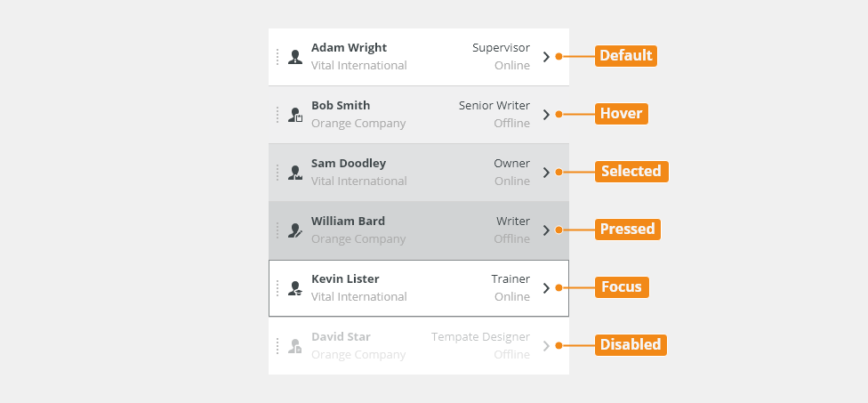Image resolution: width=868 pixels, height=403 pixels.
Task: Grab the drag handle beside Adam Wright
Action: 277,57
